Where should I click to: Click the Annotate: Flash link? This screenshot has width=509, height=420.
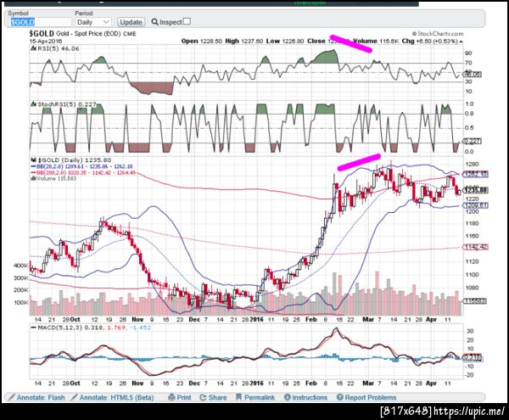pos(41,397)
